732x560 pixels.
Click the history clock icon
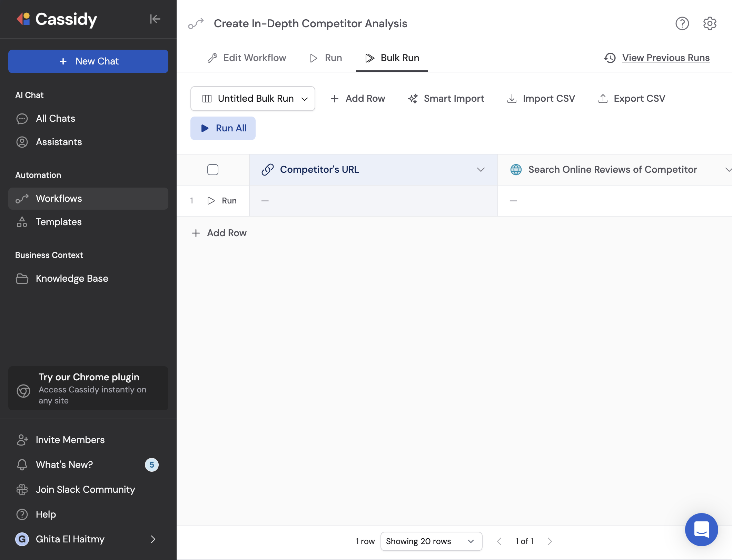point(610,58)
